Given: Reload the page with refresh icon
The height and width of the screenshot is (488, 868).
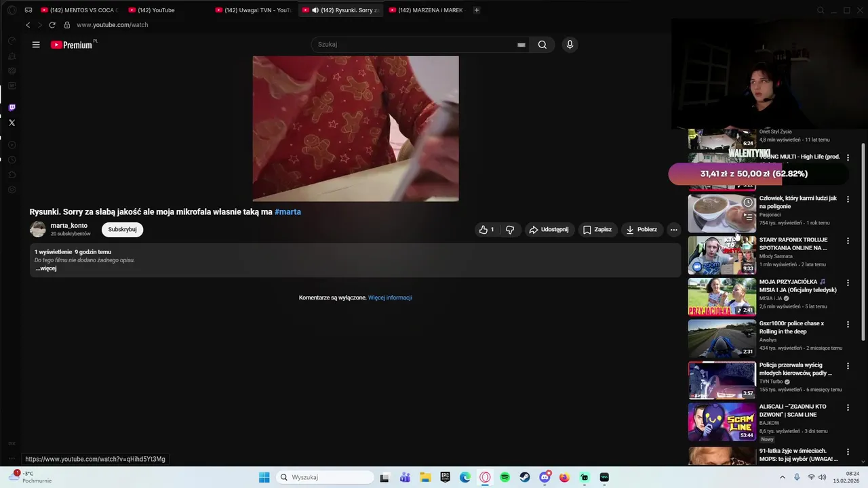Looking at the screenshot, I should [52, 25].
